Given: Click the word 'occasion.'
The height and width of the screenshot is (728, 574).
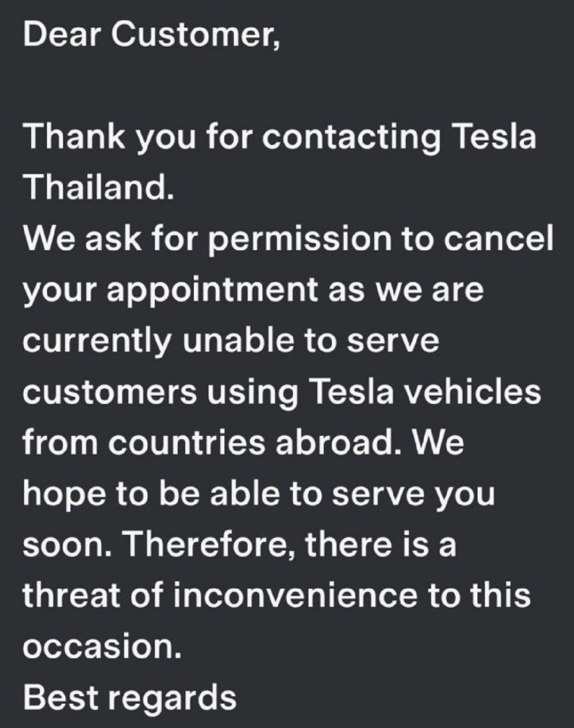Looking at the screenshot, I should coord(102,646).
